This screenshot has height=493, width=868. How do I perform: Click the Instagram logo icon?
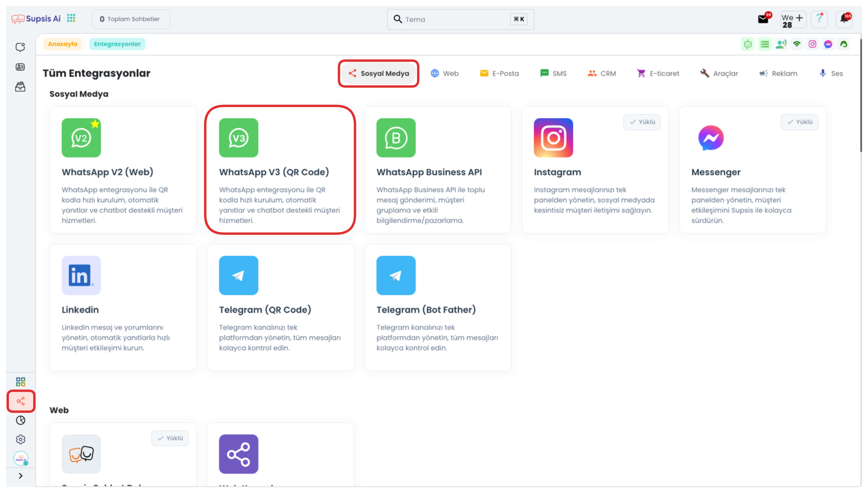coord(553,138)
